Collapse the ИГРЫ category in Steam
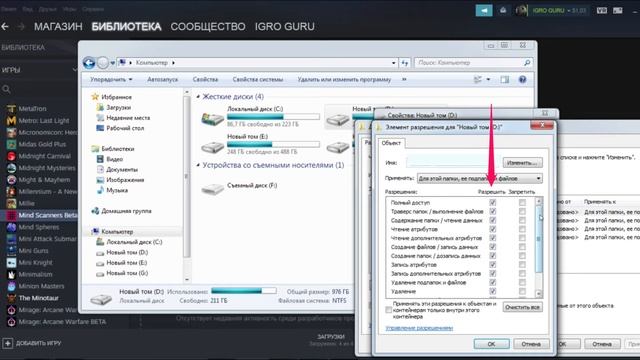Viewport: 640px width, 360px height. tap(74, 70)
